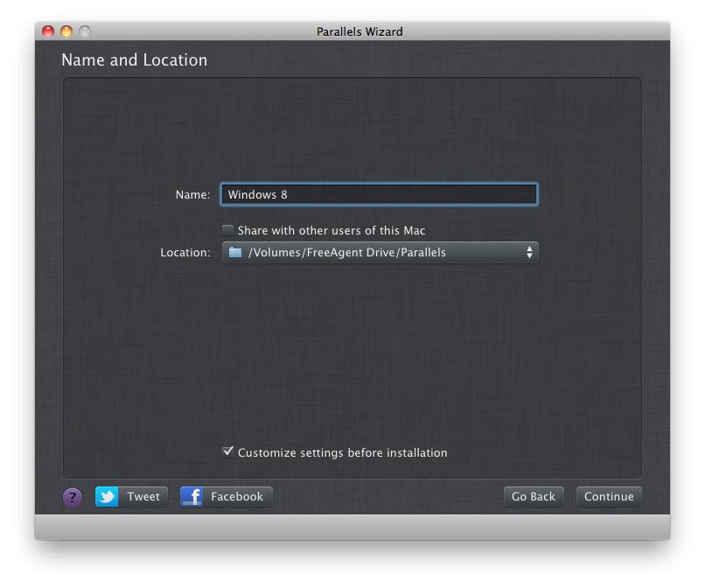Open the purple help question mark
705x588 pixels.
pyautogui.click(x=72, y=497)
